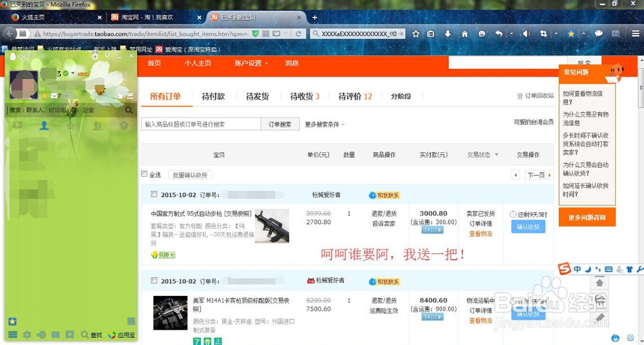Check the 95式 order checkbox
644x345 pixels.
click(x=154, y=194)
